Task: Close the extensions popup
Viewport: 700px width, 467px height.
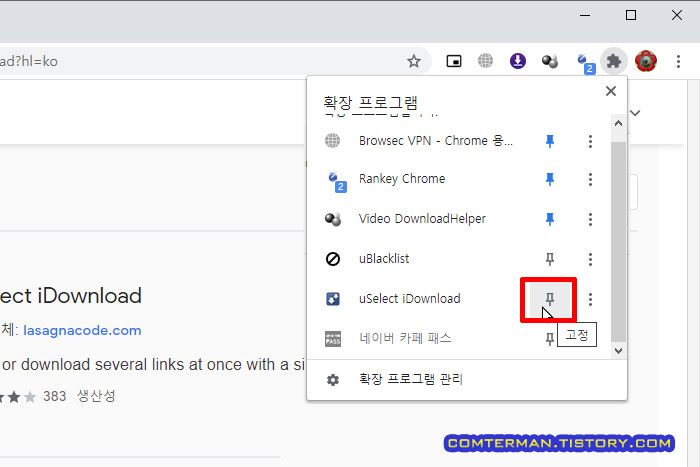Action: (x=611, y=91)
